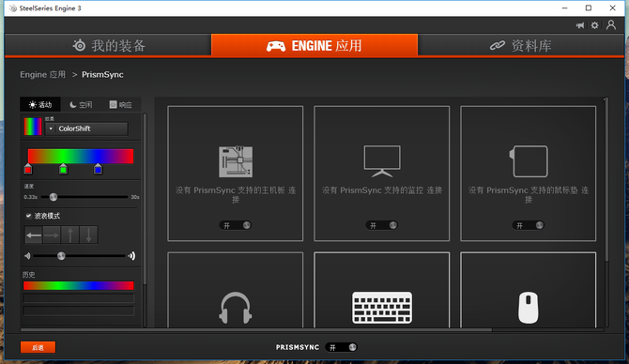Toggle the bottom PRISMSYNC 开 switch
The height and width of the screenshot is (364, 629).
(x=341, y=347)
